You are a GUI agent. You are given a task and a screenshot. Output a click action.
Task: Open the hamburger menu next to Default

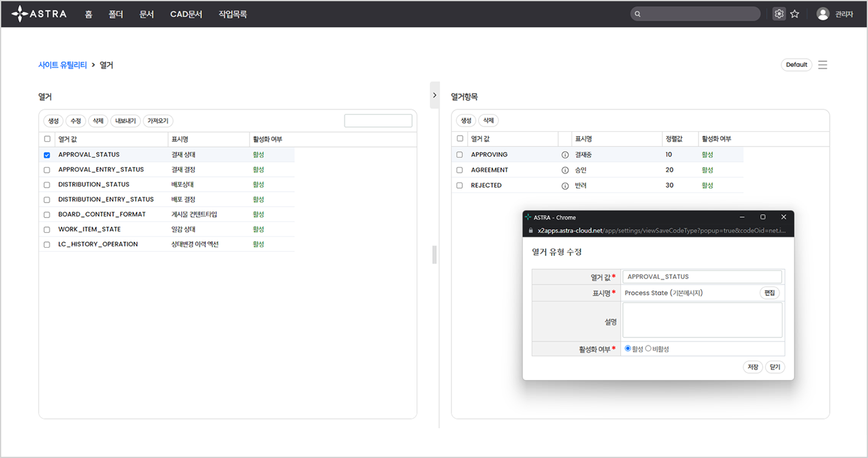point(823,65)
